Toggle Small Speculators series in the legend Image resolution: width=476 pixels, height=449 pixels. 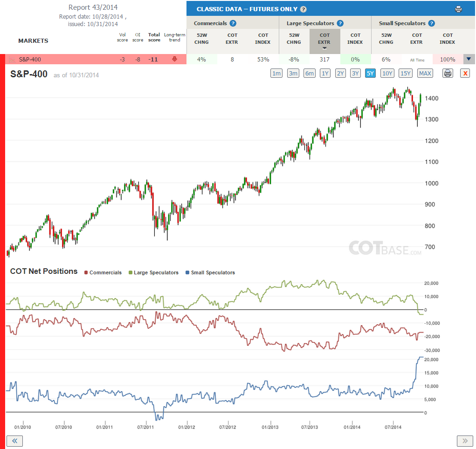click(210, 272)
